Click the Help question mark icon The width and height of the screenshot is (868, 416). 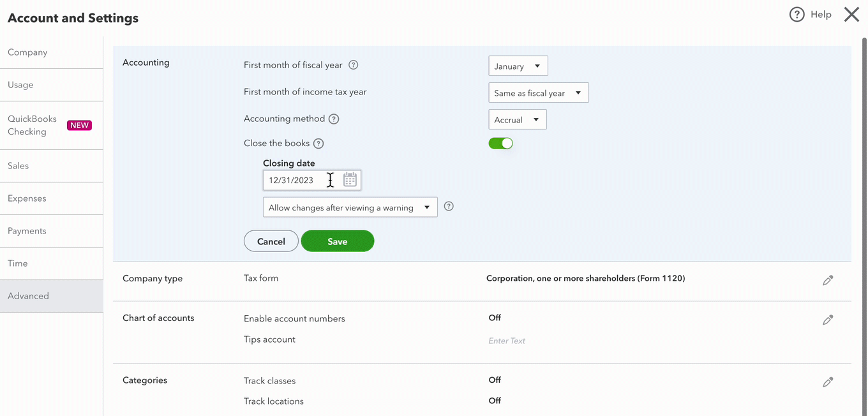pos(797,15)
